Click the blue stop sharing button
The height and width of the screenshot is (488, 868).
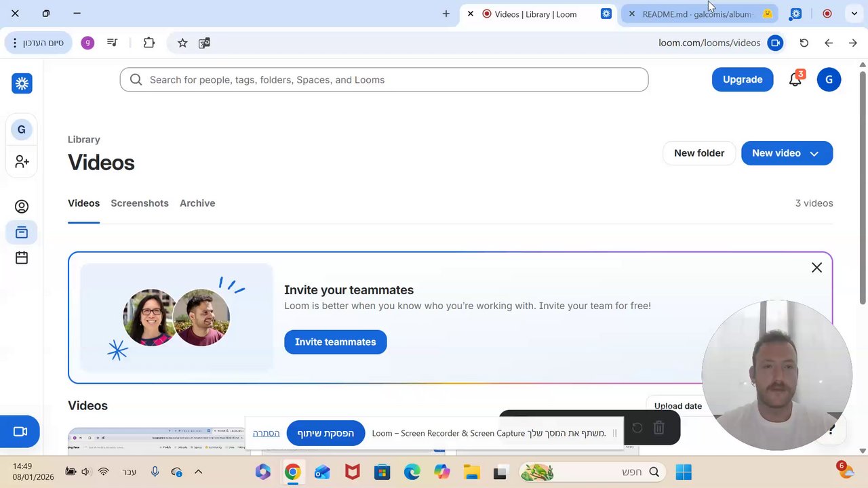pos(325,433)
